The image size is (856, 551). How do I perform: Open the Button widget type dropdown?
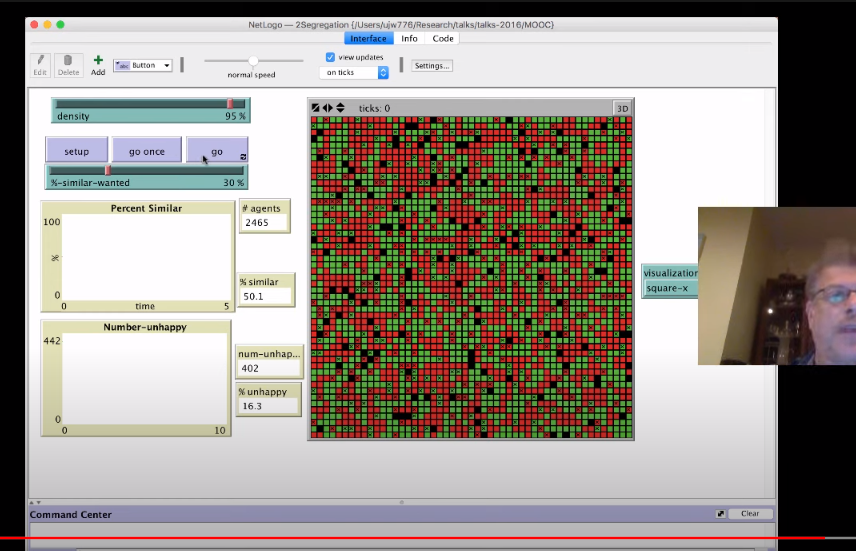click(x=143, y=65)
